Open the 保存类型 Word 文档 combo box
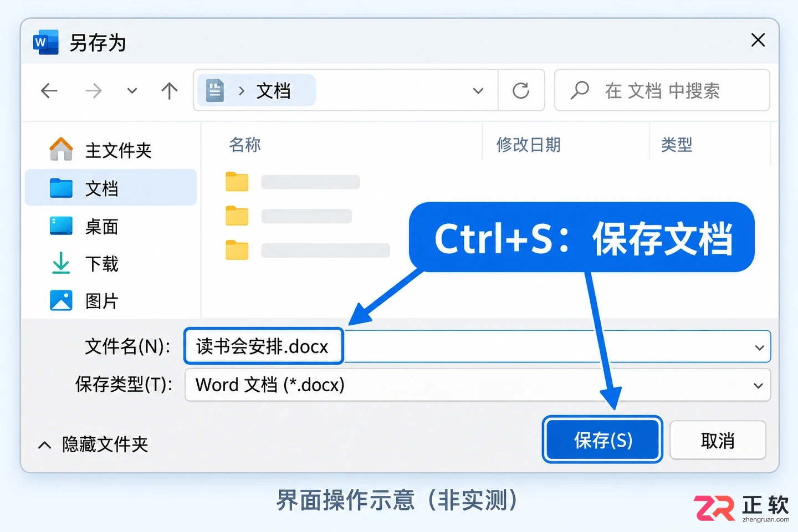The width and height of the screenshot is (798, 532). [478, 385]
